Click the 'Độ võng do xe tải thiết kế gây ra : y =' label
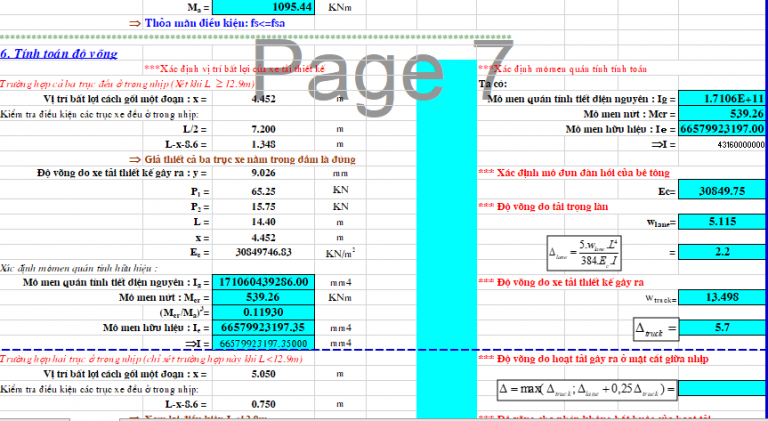This screenshot has height=421, width=768. [122, 173]
